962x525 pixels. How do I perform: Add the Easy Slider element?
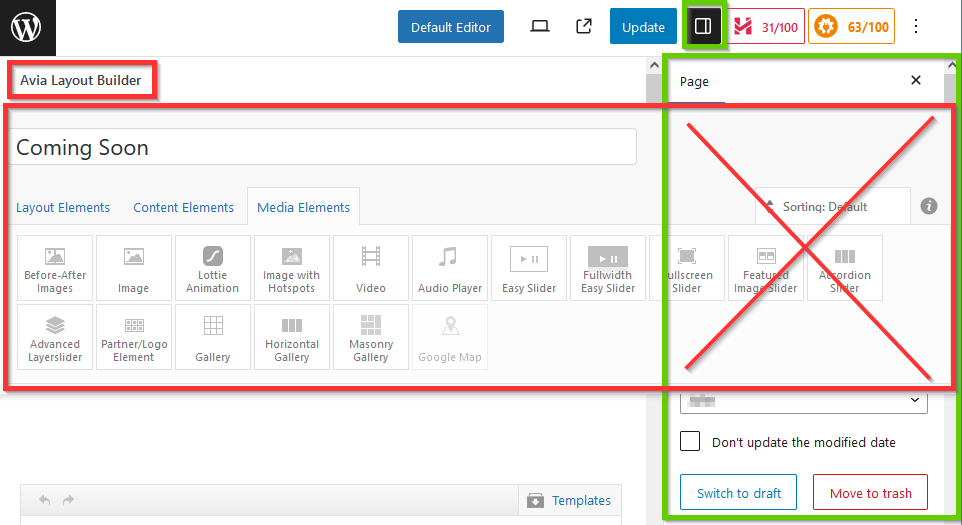[529, 268]
